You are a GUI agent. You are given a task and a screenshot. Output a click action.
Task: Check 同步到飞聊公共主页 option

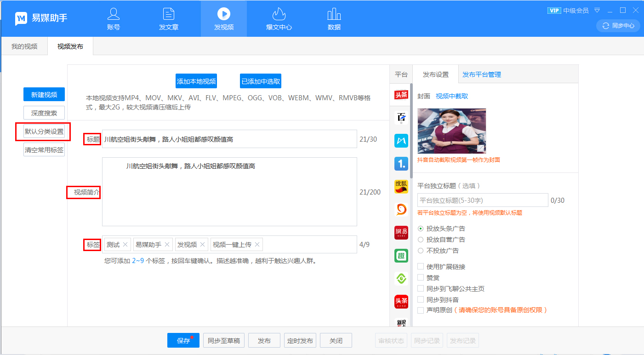420,289
